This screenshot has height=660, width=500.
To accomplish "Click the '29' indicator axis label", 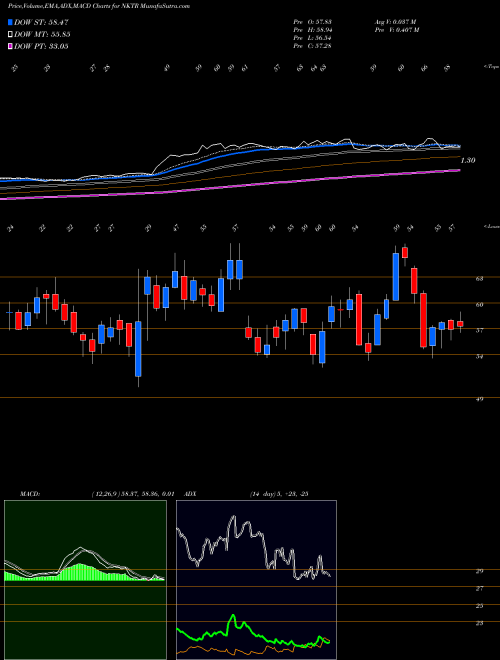I will pyautogui.click(x=479, y=571).
